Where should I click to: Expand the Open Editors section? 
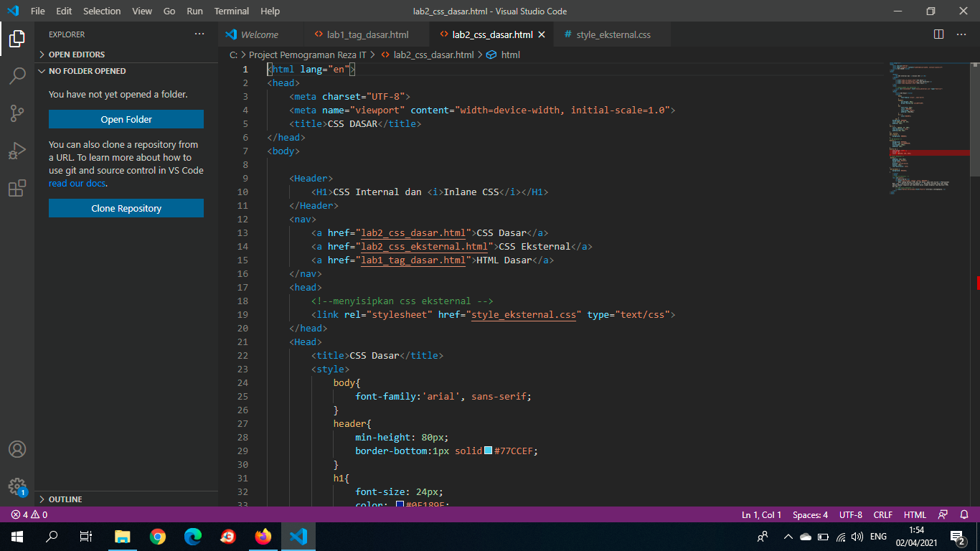pos(126,55)
